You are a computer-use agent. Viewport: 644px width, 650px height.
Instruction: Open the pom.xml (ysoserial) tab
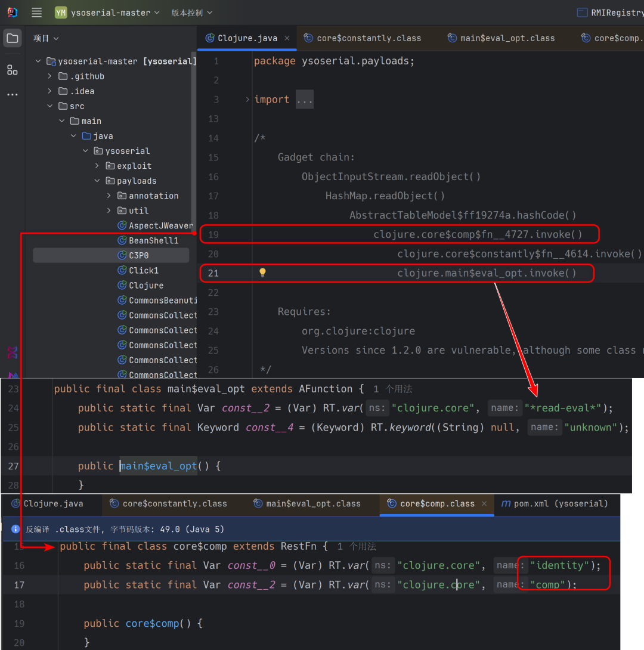[x=555, y=504]
